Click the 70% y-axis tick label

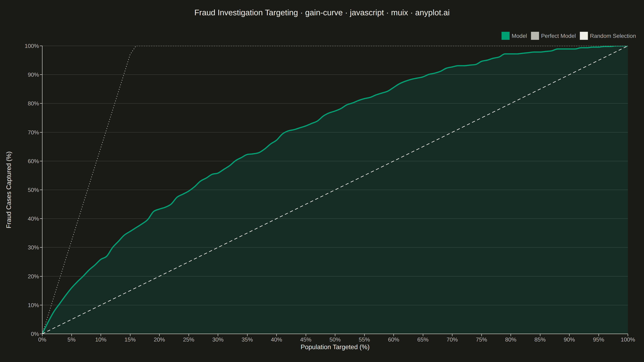pyautogui.click(x=33, y=132)
